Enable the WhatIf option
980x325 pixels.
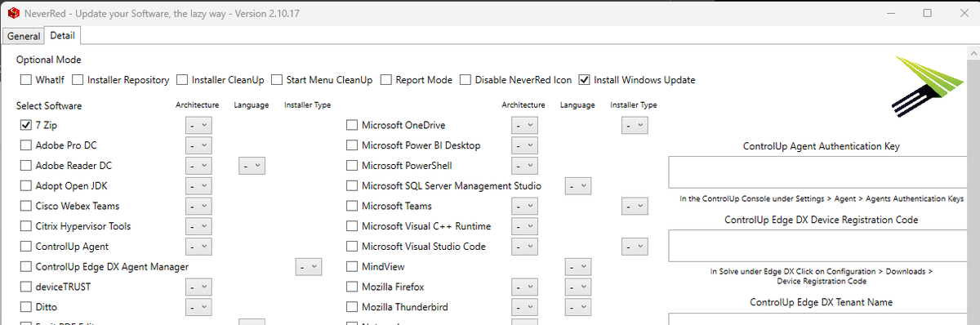26,80
